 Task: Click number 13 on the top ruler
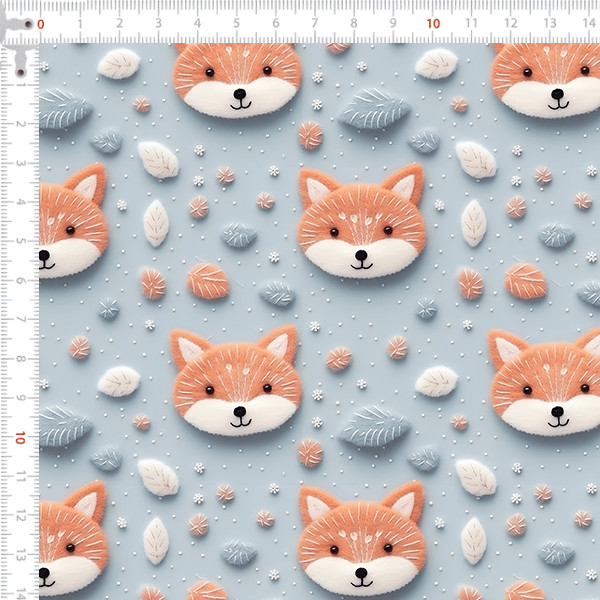click(550, 24)
